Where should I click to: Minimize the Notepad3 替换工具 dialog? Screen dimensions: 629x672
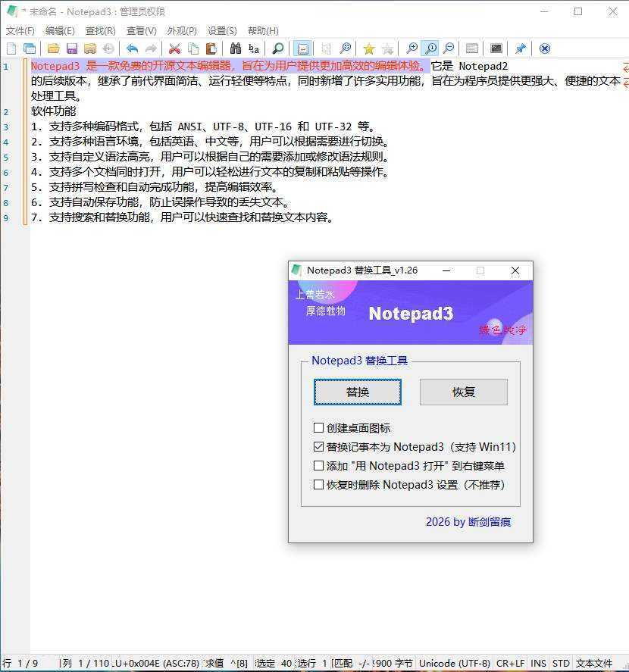click(446, 270)
